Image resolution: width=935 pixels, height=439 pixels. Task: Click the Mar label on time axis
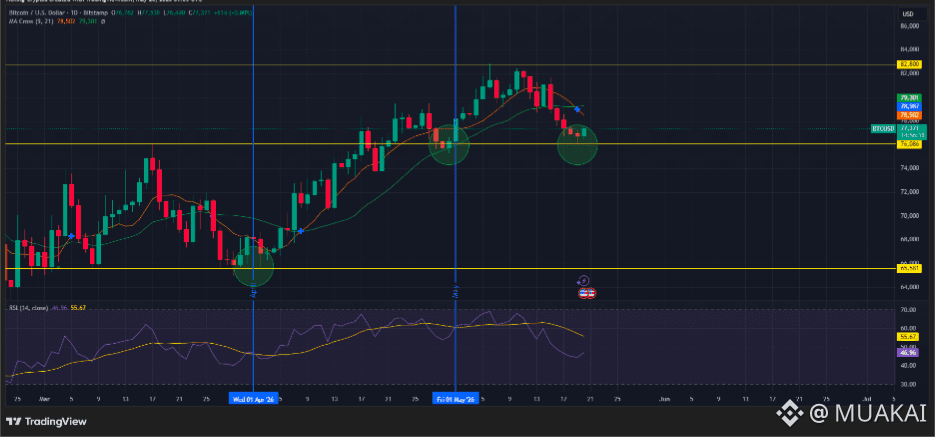(x=44, y=399)
